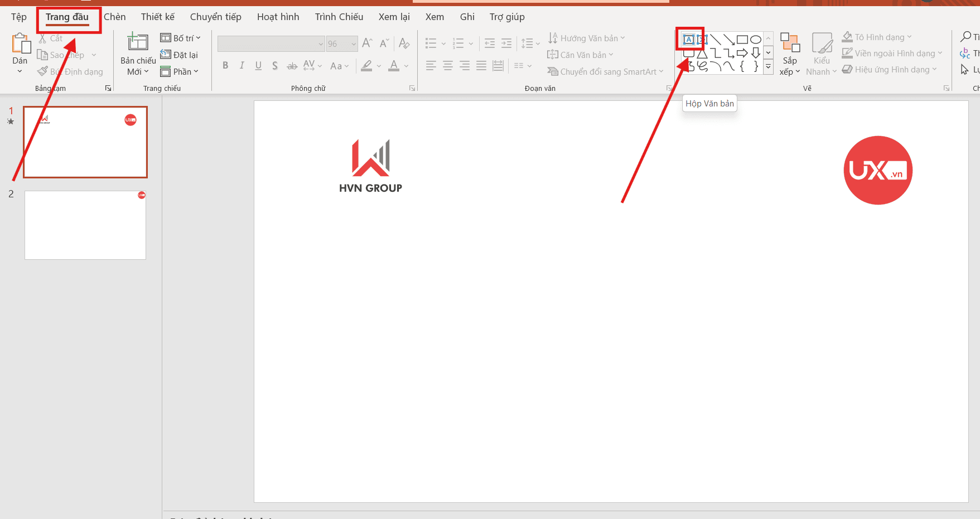Pick the oval shape in shapes gallery
980x519 pixels.
coord(755,40)
